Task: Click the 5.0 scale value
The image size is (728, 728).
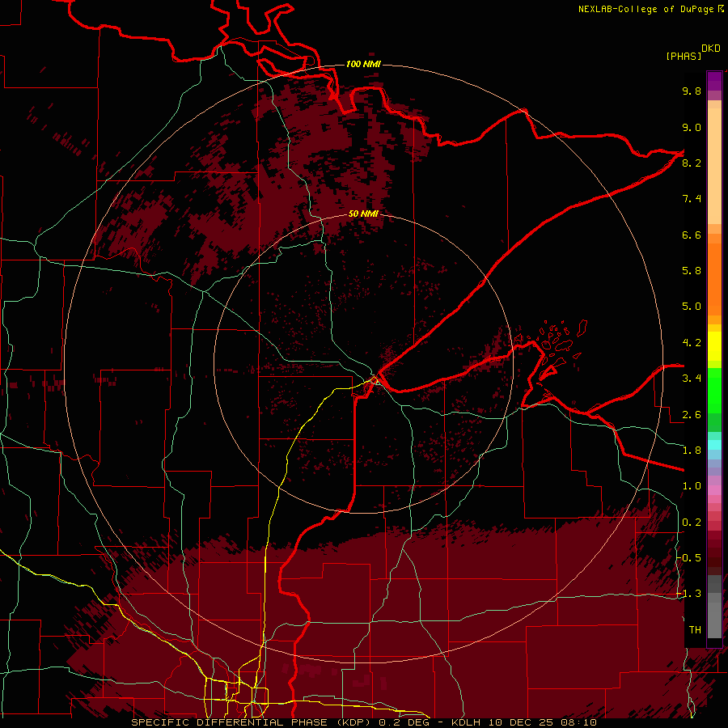Action: 692,307
